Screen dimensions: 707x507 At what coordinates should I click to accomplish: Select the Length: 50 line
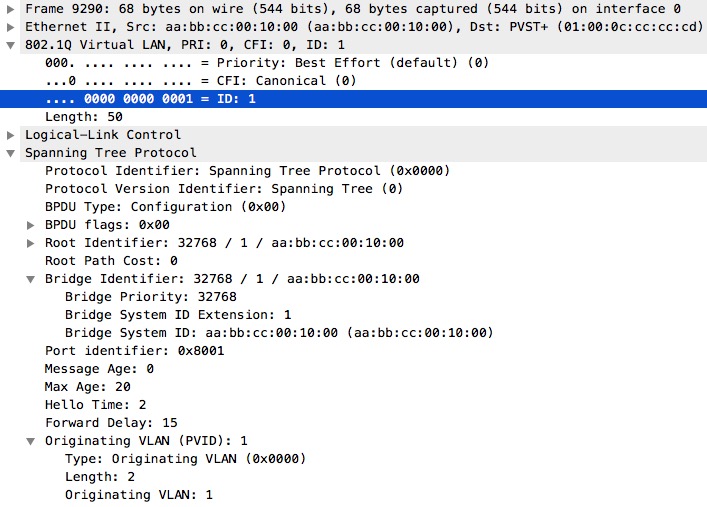click(x=84, y=117)
